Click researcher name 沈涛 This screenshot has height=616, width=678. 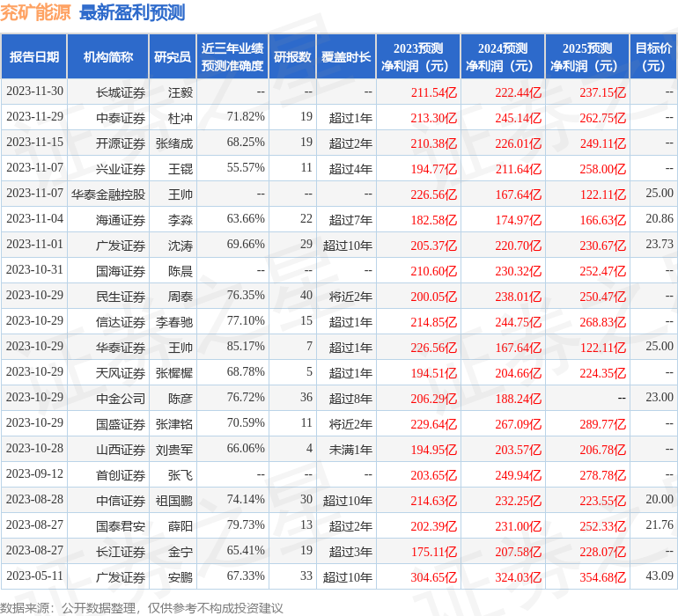coord(181,246)
